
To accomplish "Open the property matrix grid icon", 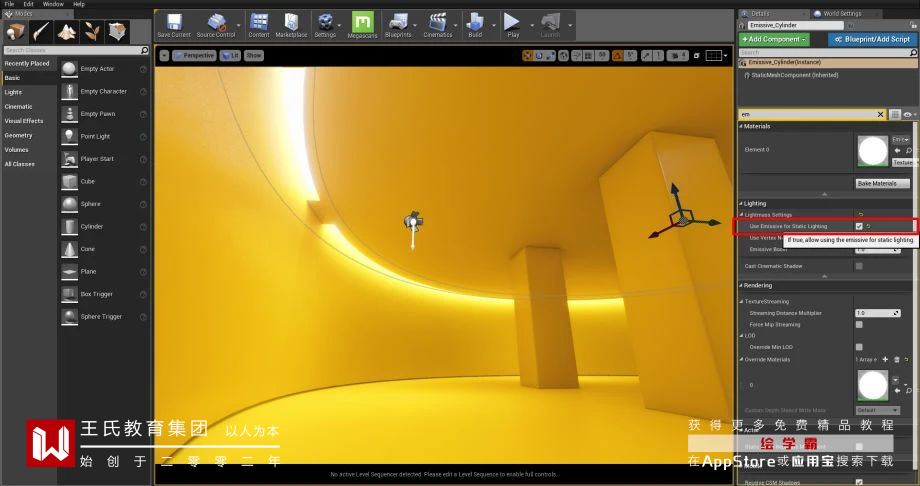I will (x=895, y=114).
